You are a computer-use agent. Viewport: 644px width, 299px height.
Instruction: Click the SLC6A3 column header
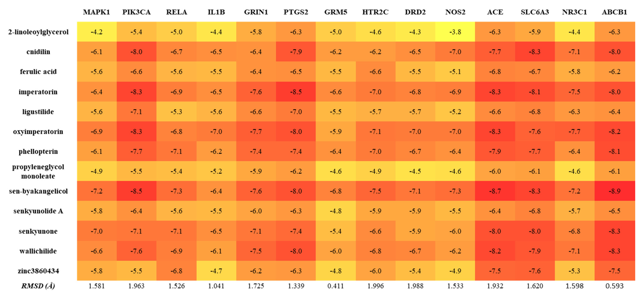534,12
